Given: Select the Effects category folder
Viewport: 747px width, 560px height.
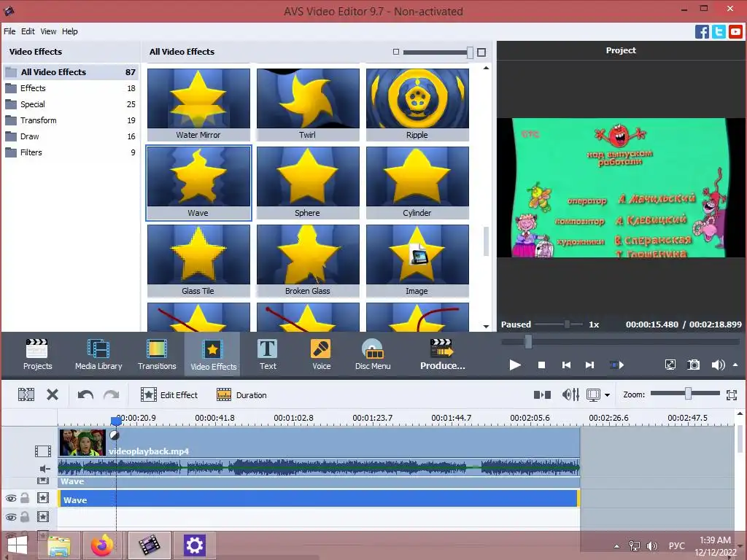Looking at the screenshot, I should point(71,88).
